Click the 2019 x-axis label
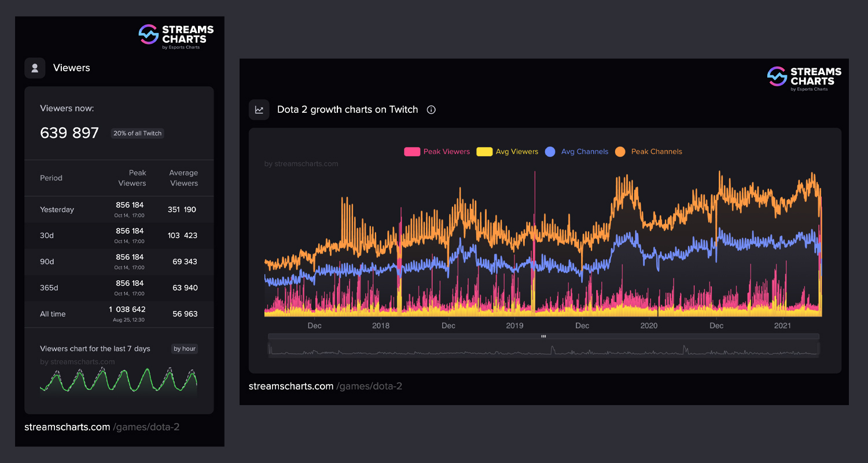Screen dimensions: 868x463 point(514,326)
